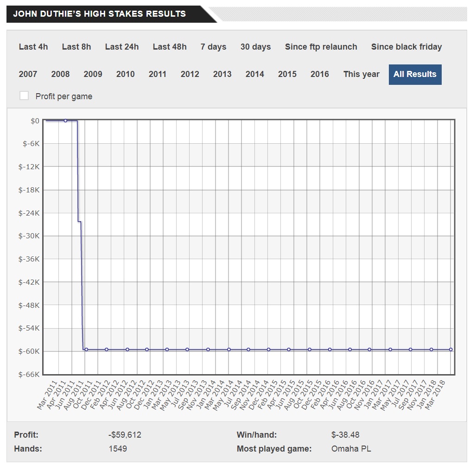View results for year 2011
Viewport: 476px width, 465px height.
coord(158,74)
